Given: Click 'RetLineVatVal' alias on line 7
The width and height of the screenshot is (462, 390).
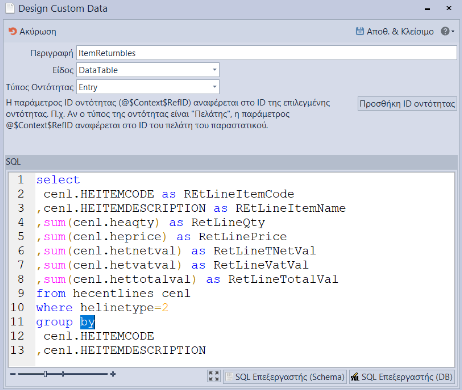Looking at the screenshot, I should (x=261, y=265).
